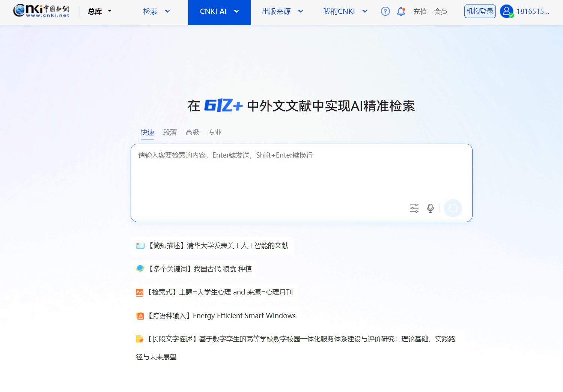The image size is (563, 392).
Task: Click the 机构登录 button
Action: 480,11
